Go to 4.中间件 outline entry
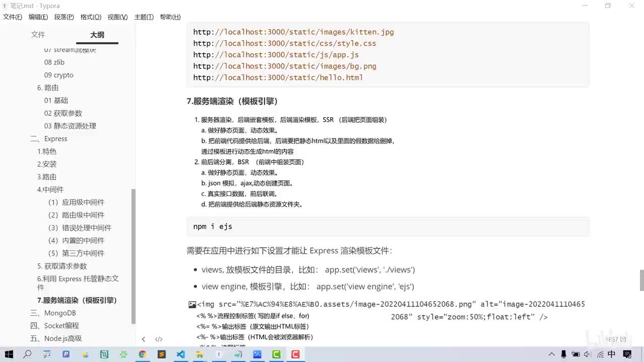644x362 pixels. click(x=50, y=190)
